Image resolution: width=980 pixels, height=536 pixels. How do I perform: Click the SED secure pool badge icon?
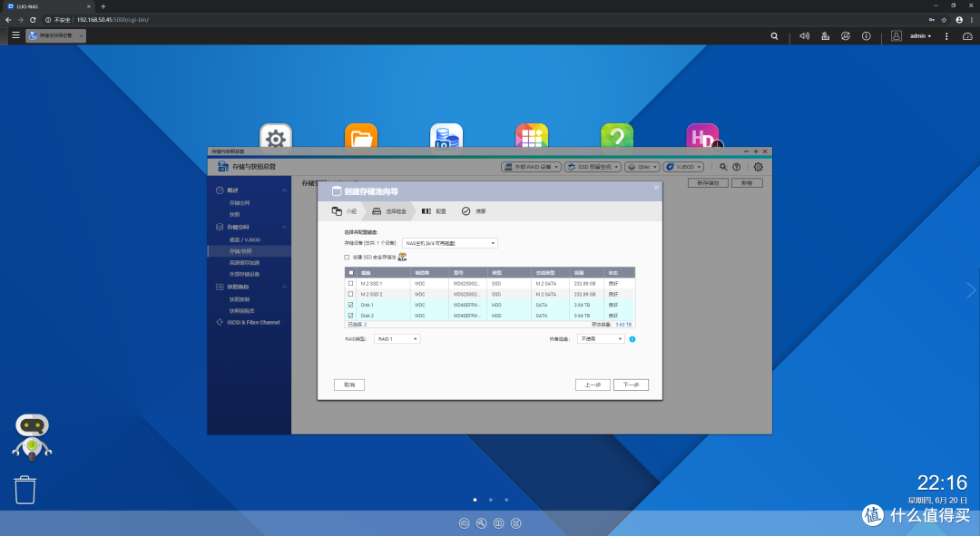(403, 257)
